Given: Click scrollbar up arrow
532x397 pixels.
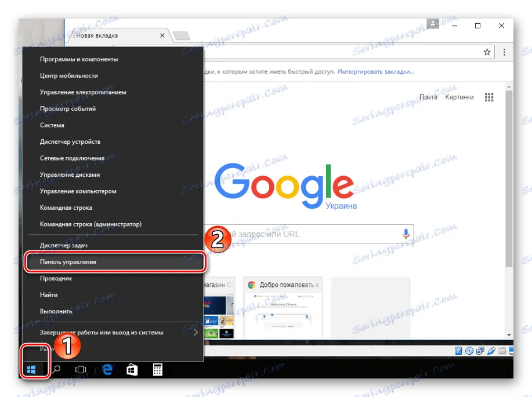Looking at the screenshot, I should coord(509,86).
